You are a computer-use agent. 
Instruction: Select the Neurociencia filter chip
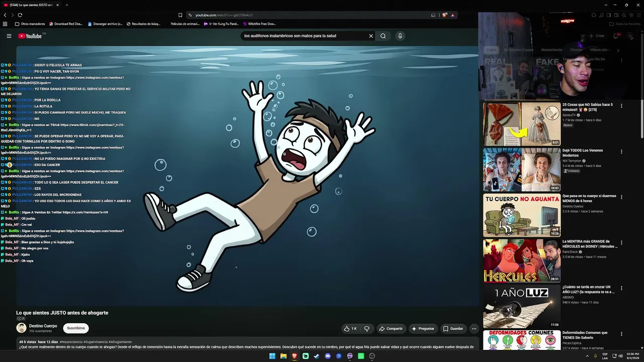point(551,50)
